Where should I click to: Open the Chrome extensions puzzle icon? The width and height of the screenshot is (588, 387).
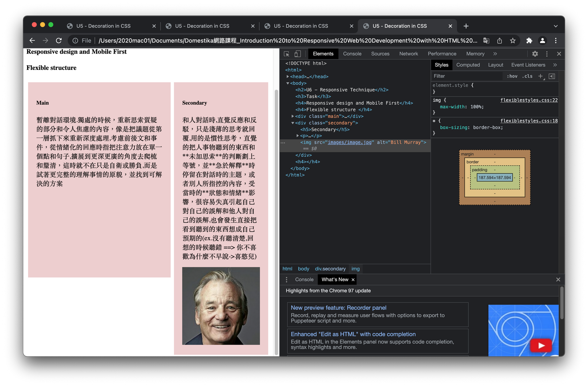(529, 40)
